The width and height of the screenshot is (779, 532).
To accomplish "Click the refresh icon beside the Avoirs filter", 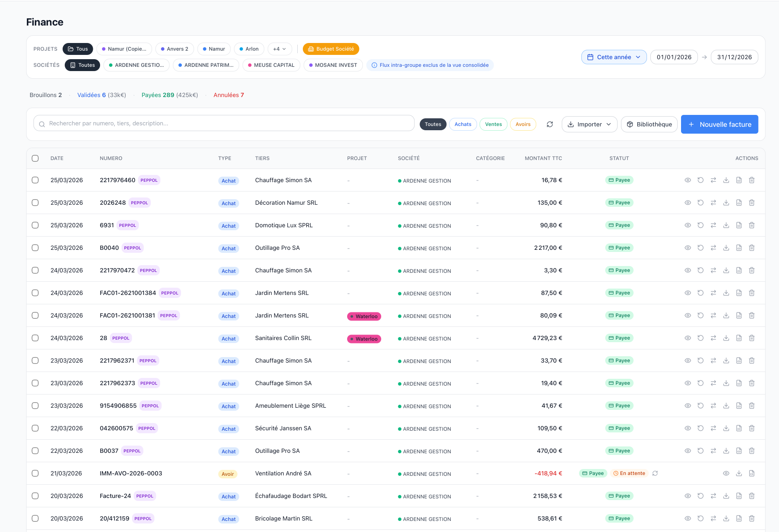I will click(x=550, y=124).
